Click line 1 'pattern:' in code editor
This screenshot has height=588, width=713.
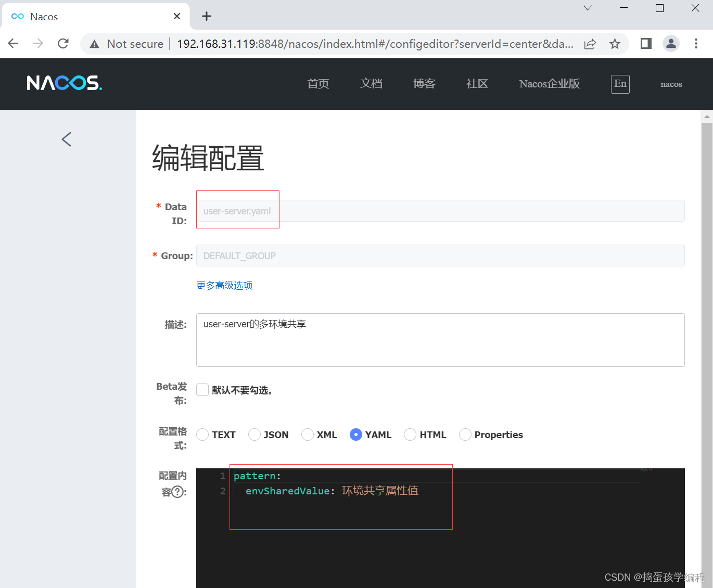(x=257, y=476)
